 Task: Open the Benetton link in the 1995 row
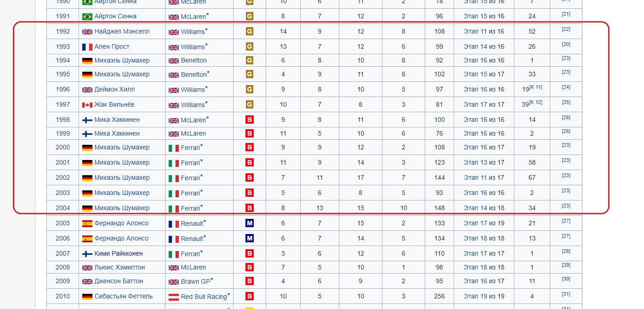(x=194, y=74)
